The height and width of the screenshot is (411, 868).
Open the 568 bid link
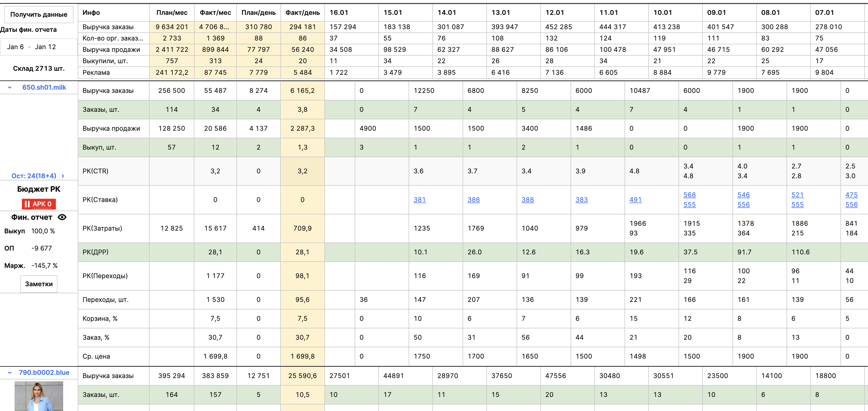click(689, 195)
